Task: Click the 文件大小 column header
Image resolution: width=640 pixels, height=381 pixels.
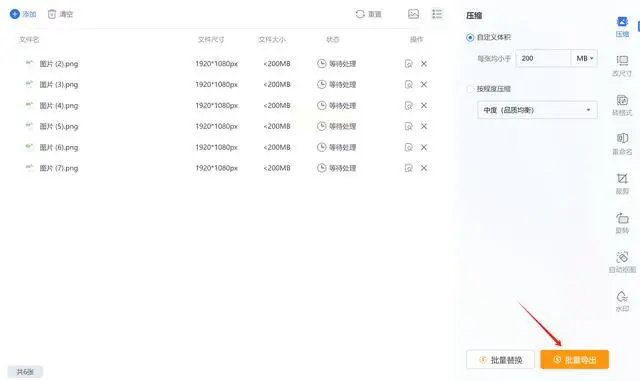Action: click(272, 40)
